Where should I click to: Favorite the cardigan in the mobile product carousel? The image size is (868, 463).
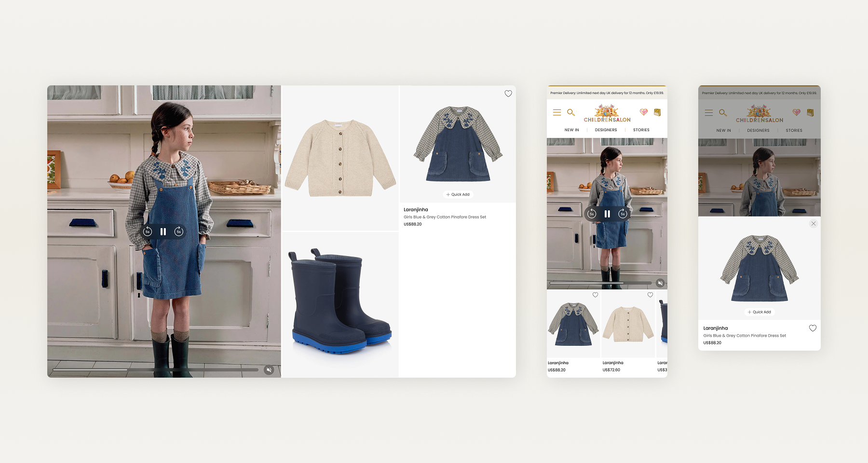pos(650,295)
